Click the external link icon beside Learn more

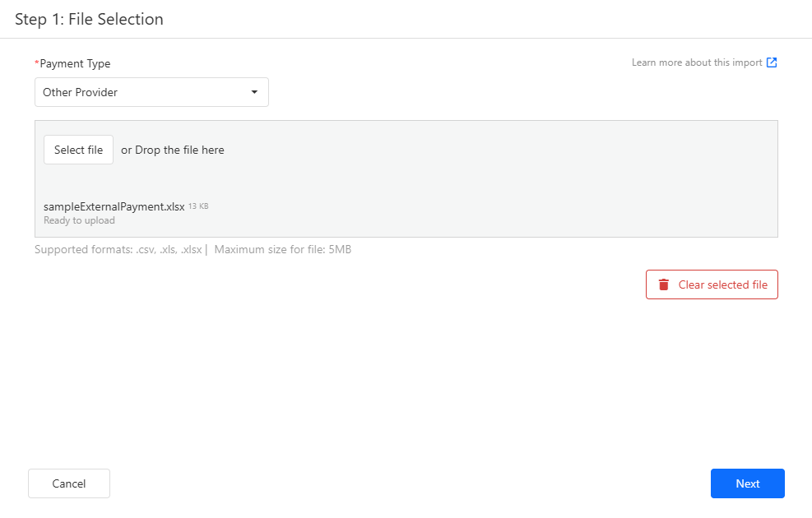[772, 62]
